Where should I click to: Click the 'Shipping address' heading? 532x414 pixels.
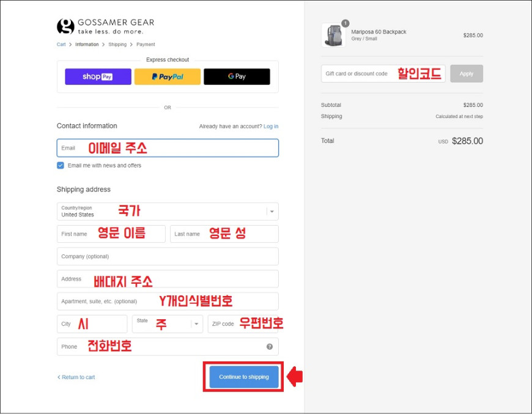(x=83, y=190)
